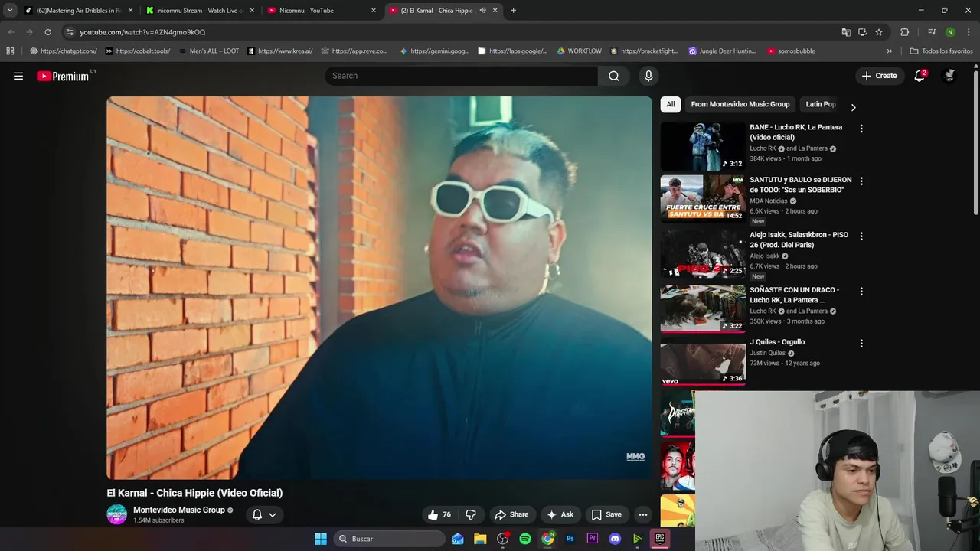Open Chrome extensions puzzle icon
The height and width of the screenshot is (551, 980).
pyautogui.click(x=905, y=32)
